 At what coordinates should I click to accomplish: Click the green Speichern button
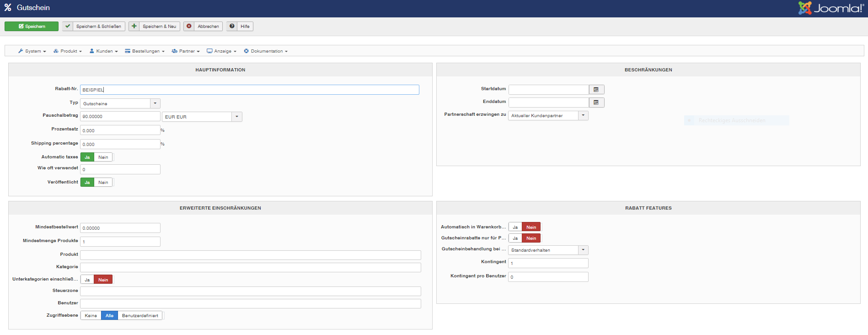(x=32, y=27)
